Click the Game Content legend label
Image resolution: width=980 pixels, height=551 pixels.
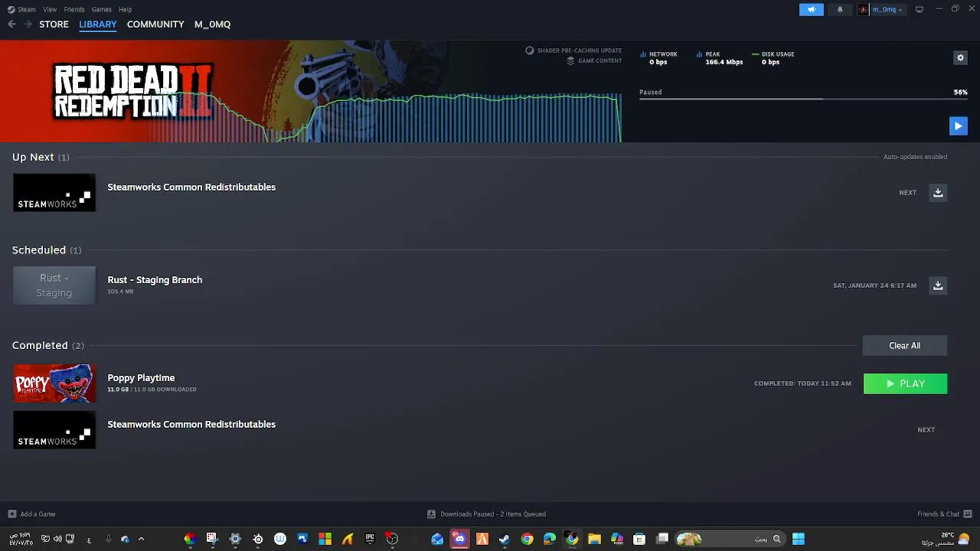[x=594, y=60]
